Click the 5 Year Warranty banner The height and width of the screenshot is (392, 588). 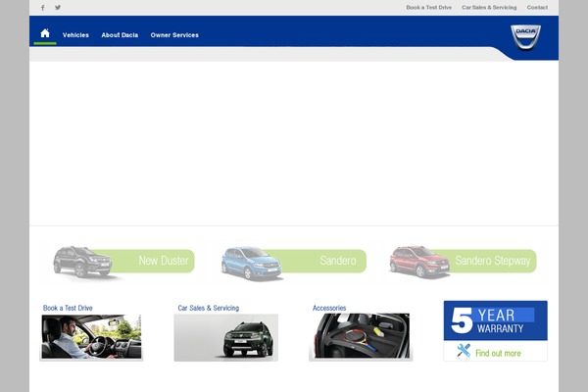[495, 320]
